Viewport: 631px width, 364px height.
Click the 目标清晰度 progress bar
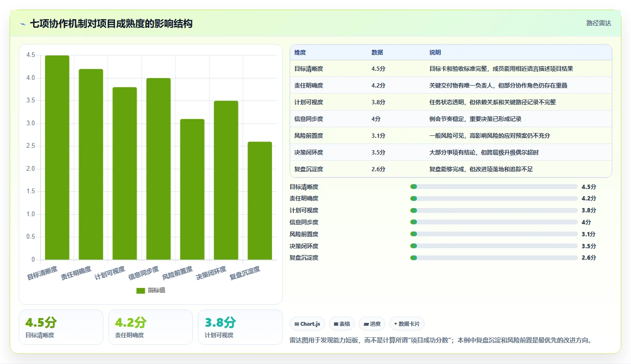point(494,187)
